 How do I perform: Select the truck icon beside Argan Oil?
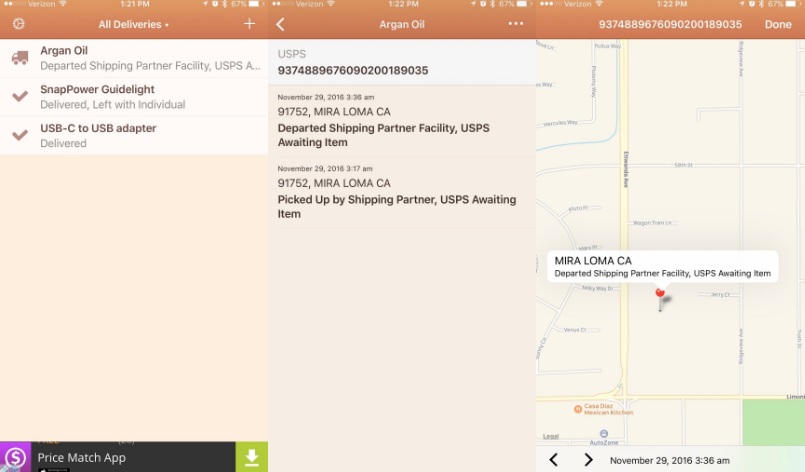coord(20,58)
